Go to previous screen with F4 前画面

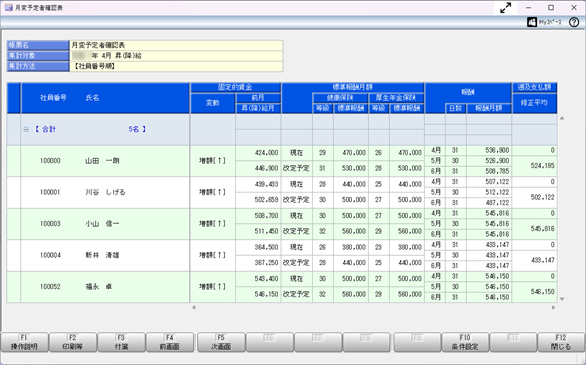[x=170, y=342]
